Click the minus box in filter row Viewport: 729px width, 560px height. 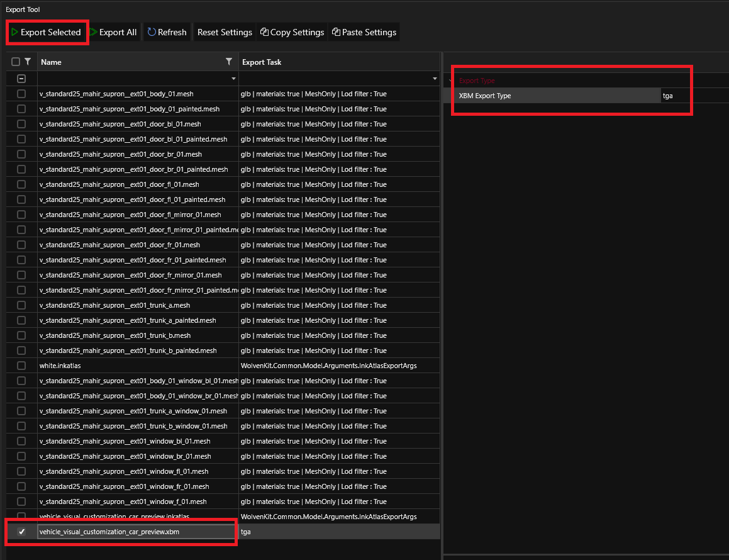pyautogui.click(x=21, y=79)
